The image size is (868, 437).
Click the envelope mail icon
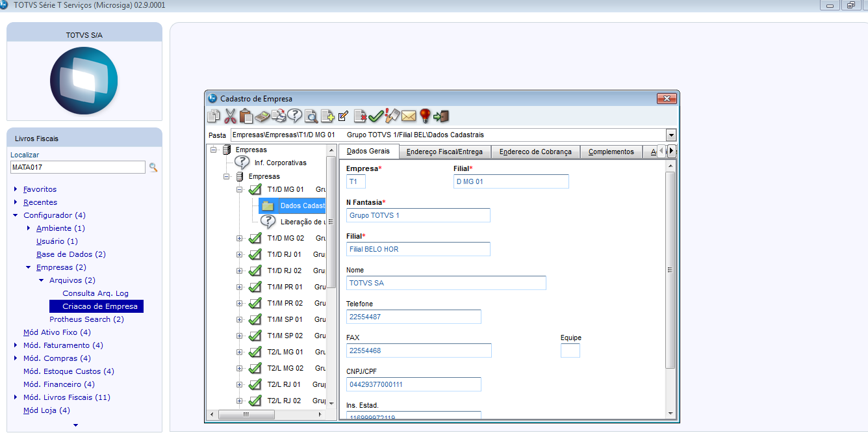coord(408,116)
